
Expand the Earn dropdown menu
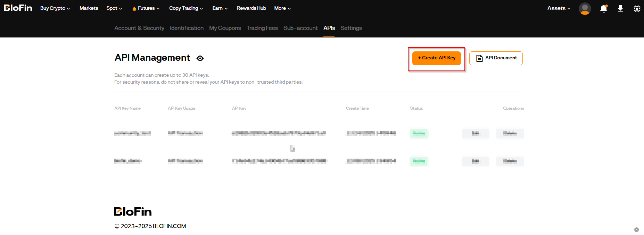pyautogui.click(x=220, y=8)
